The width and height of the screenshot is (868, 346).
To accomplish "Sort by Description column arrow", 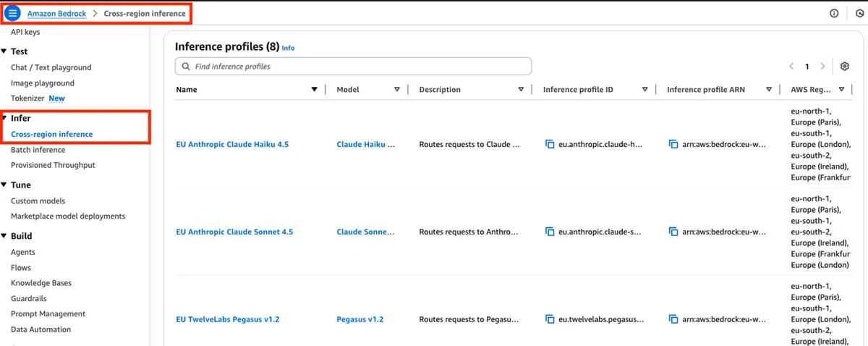I will coord(521,90).
